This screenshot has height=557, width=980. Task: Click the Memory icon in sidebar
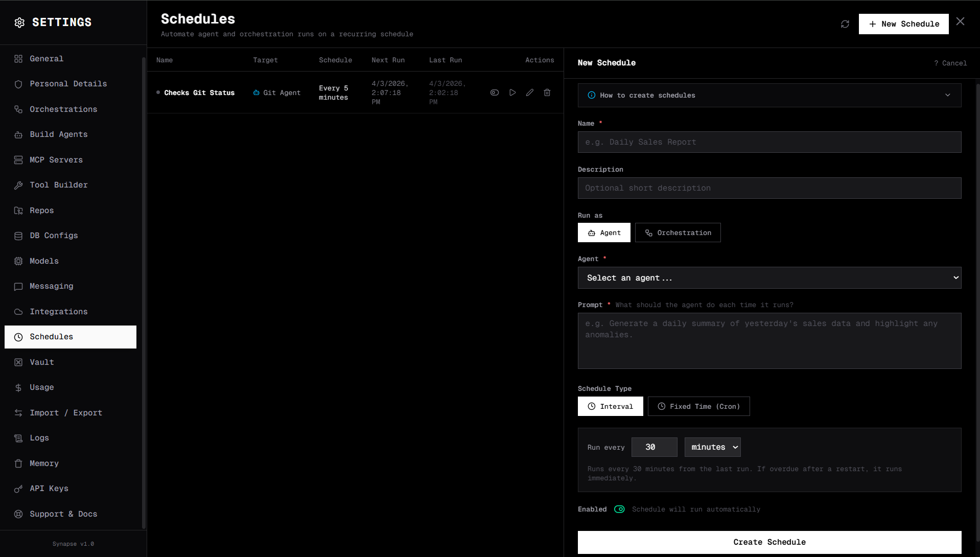(x=18, y=463)
